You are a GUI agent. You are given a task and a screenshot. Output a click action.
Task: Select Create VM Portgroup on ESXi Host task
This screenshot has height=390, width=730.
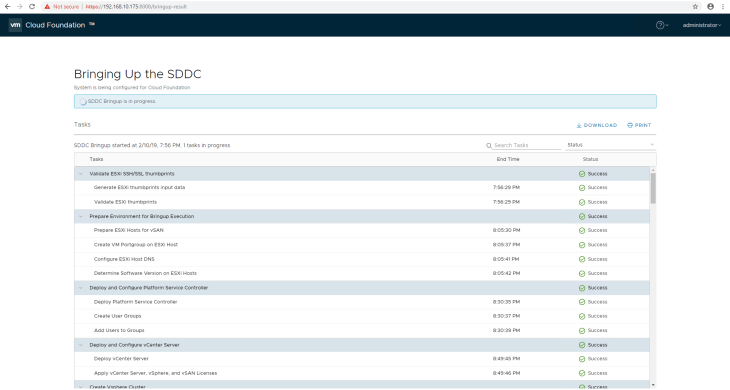tap(135, 245)
